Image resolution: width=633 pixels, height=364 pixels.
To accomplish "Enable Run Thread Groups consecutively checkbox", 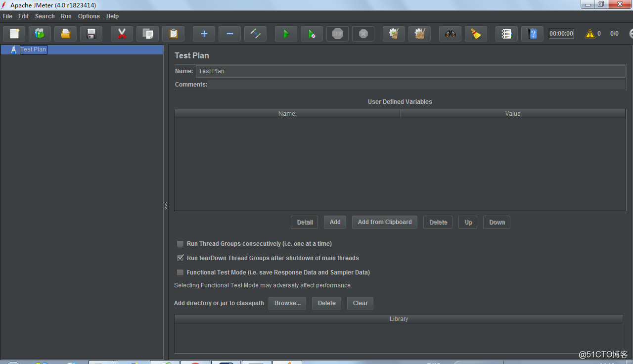I will [x=181, y=244].
